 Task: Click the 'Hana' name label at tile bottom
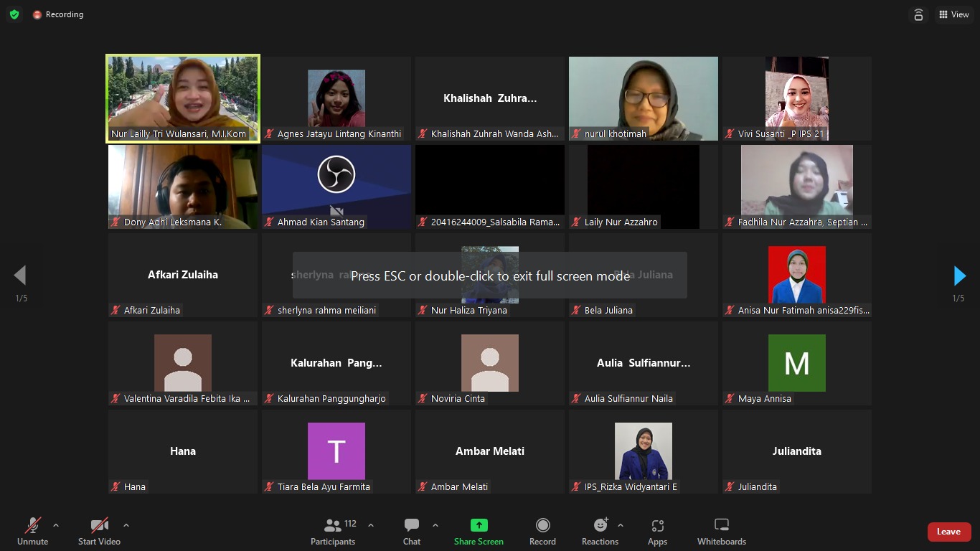(x=135, y=486)
